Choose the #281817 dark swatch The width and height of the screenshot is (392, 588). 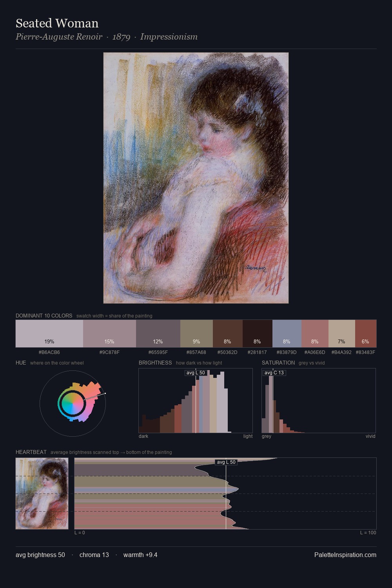258,334
